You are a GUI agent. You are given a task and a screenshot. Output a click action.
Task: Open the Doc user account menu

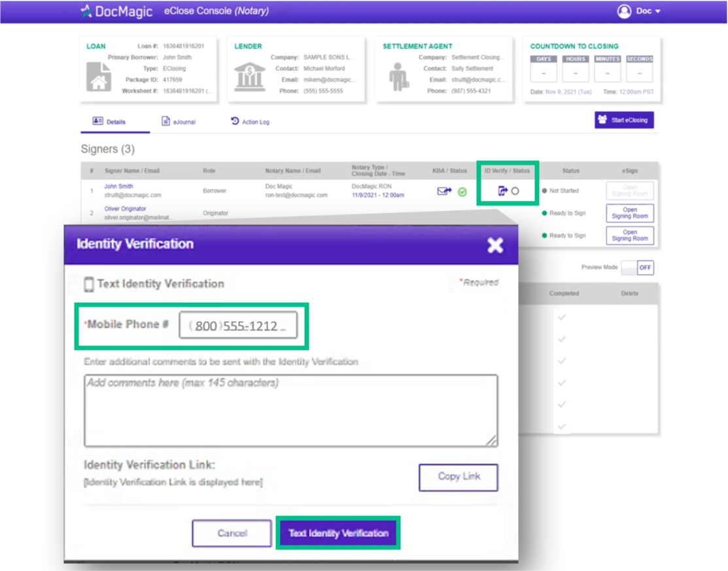(x=639, y=11)
